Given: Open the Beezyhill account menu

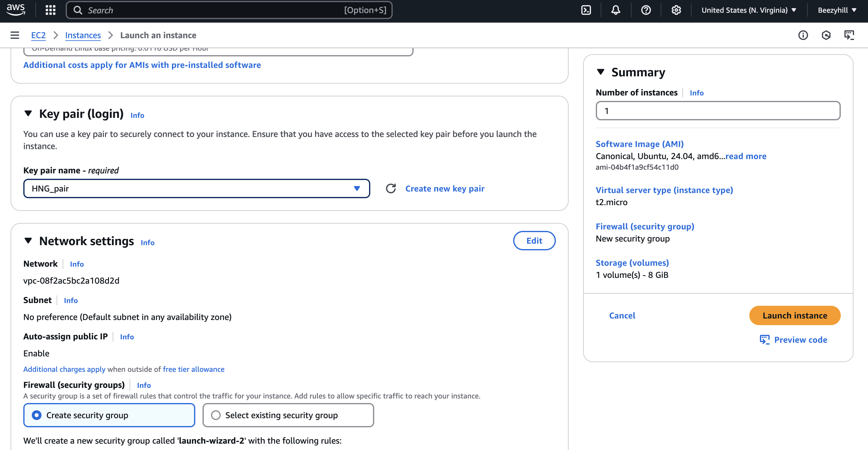Looking at the screenshot, I should click(837, 10).
